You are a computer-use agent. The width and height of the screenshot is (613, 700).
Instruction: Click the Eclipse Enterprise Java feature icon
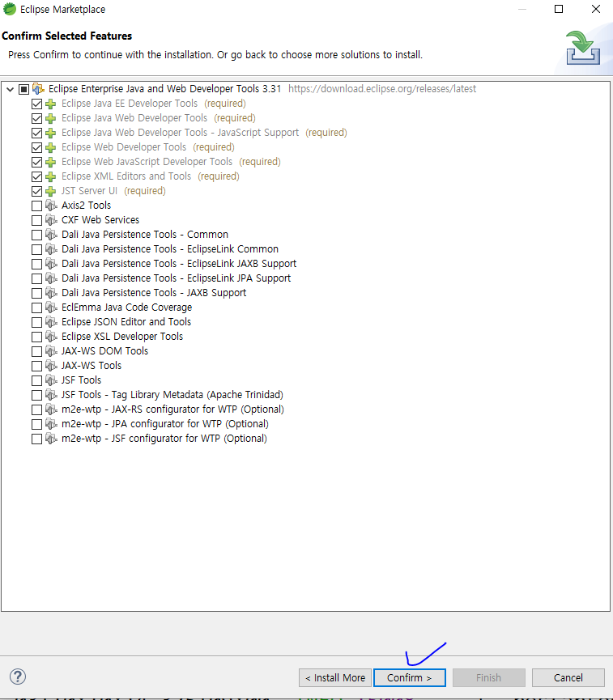(38, 89)
